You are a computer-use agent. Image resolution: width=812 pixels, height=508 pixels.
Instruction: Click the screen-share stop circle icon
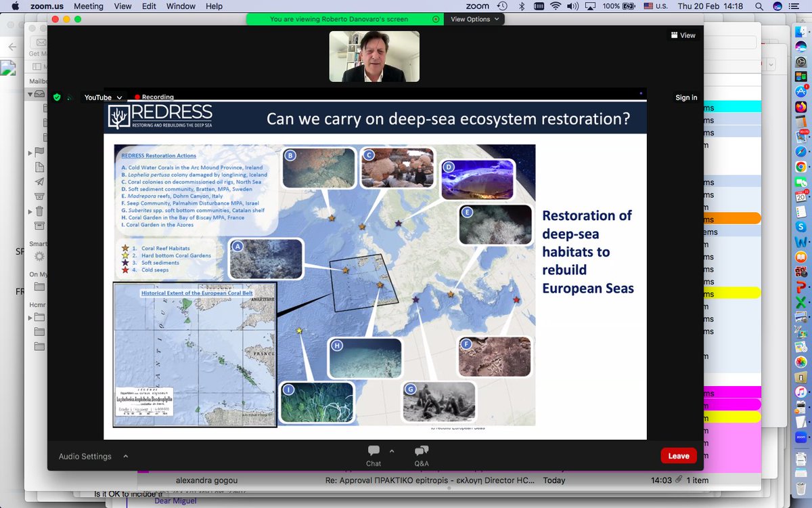point(435,19)
